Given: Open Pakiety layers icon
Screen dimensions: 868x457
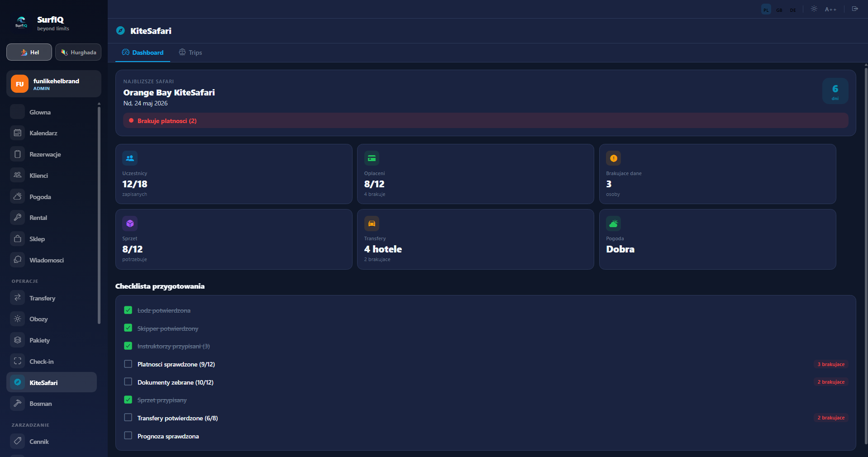Looking at the screenshot, I should point(18,340).
